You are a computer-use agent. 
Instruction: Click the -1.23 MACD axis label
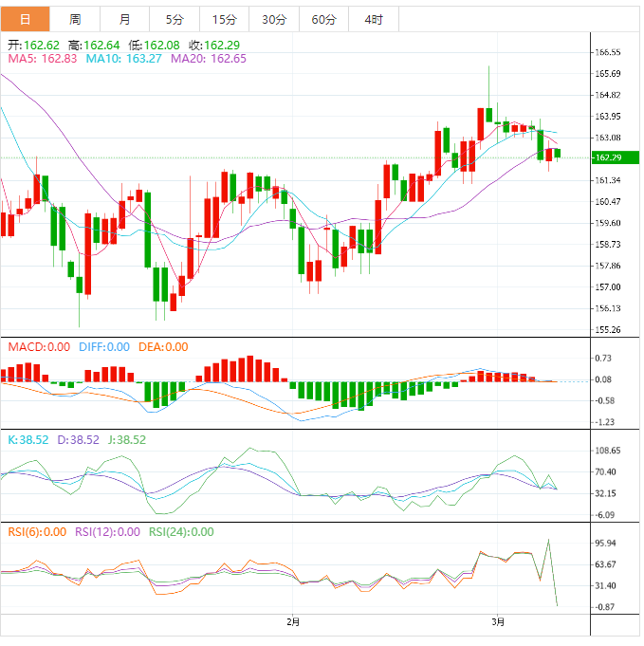[x=604, y=422]
